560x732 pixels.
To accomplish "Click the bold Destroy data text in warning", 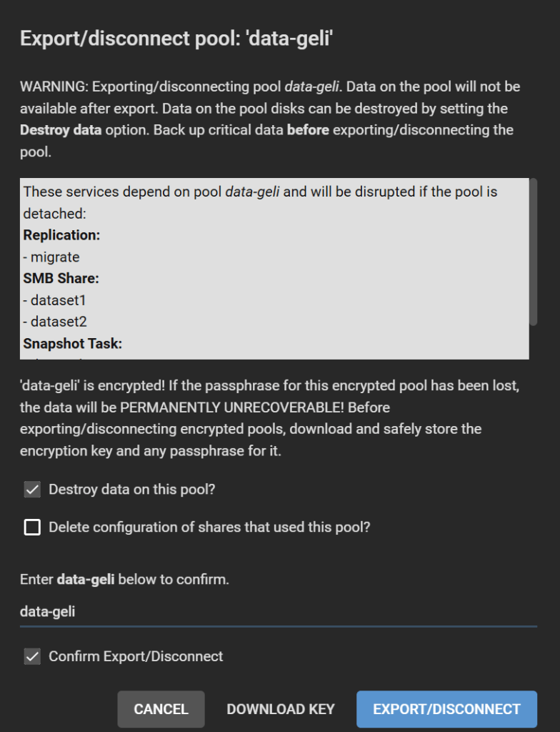I will 56,130.
